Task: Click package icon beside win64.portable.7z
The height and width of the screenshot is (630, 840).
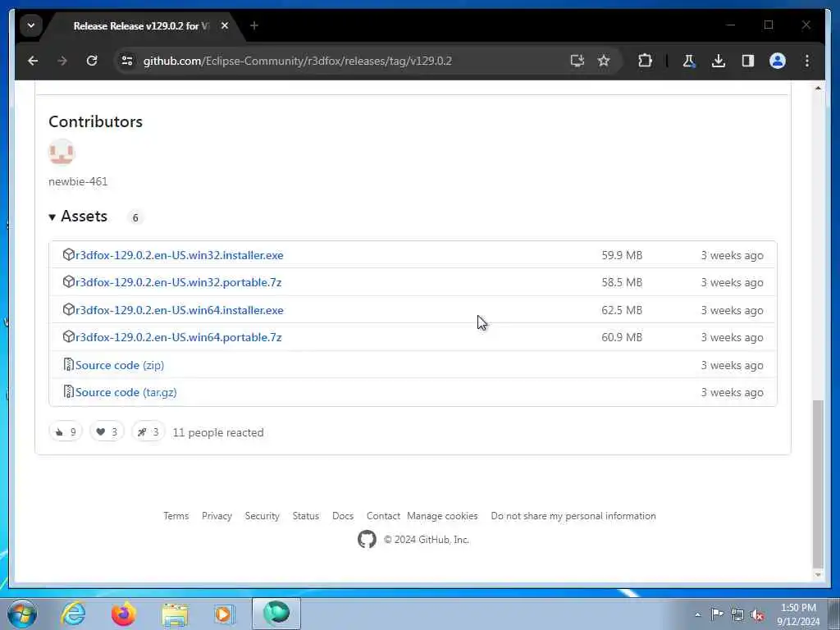Action: tap(68, 336)
